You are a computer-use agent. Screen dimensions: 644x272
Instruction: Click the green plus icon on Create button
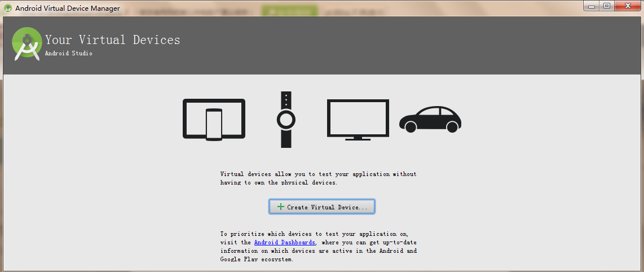pos(280,207)
